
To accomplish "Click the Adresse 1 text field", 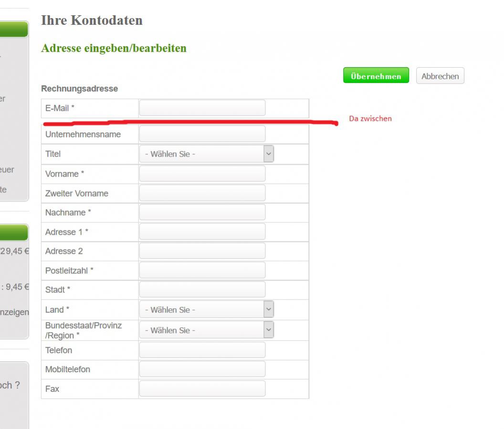I will click(x=202, y=232).
